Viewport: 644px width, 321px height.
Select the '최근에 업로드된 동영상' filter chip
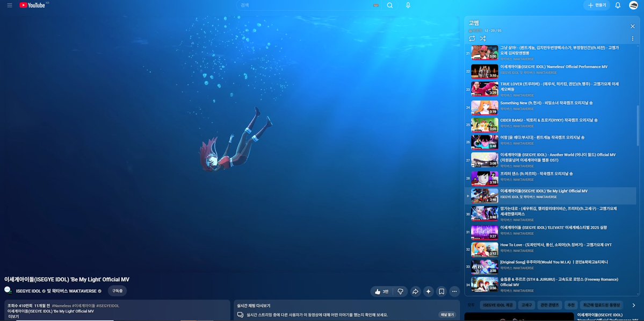click(x=601, y=305)
